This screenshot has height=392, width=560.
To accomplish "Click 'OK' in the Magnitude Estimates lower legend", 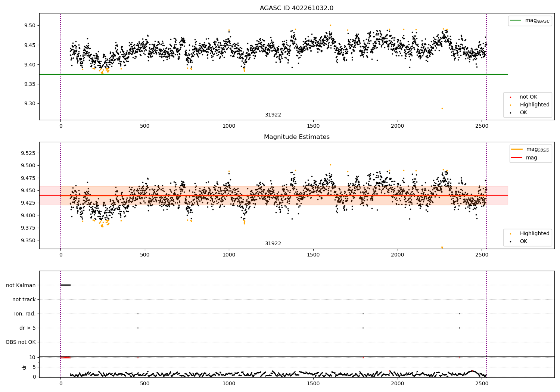I will [x=523, y=242].
